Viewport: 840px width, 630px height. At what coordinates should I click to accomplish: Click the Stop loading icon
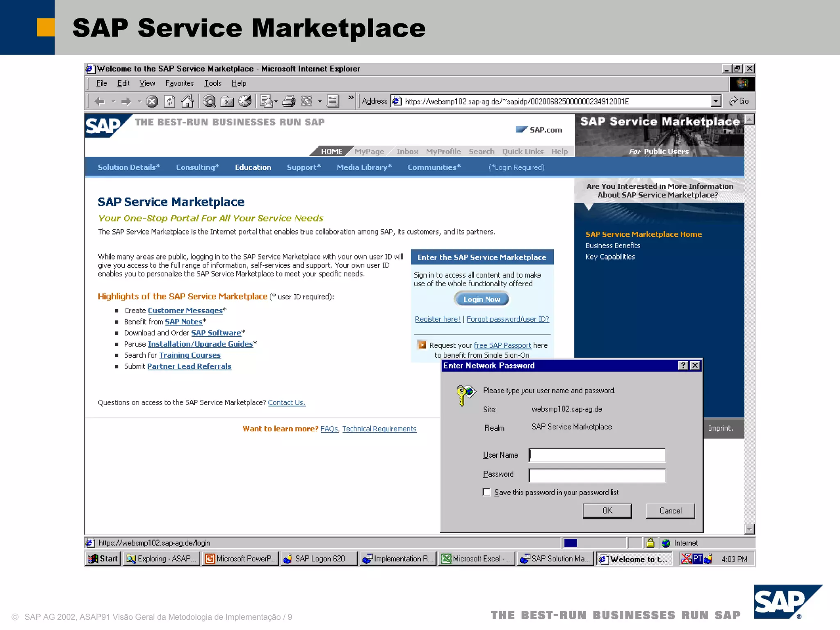pos(152,101)
